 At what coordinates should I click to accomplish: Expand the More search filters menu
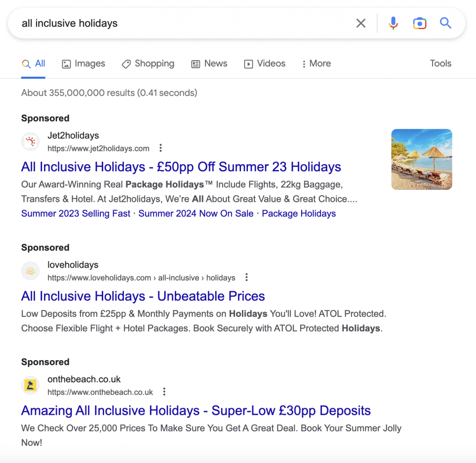point(316,63)
